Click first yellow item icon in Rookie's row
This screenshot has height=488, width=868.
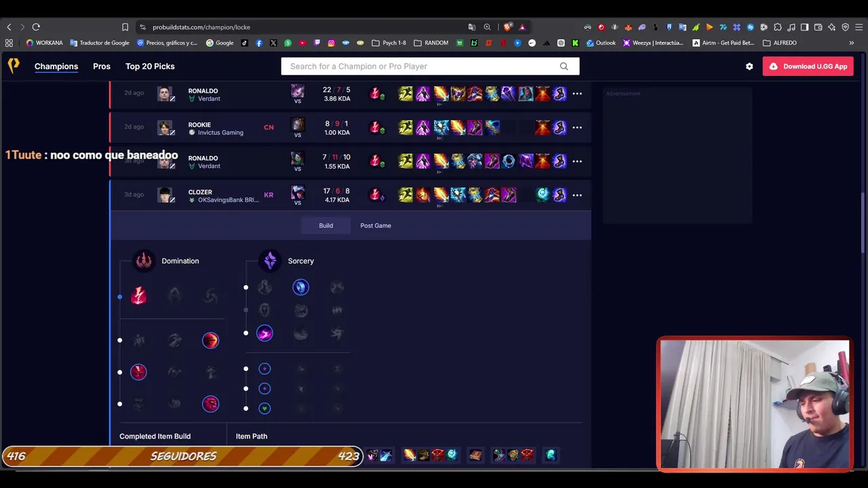(x=406, y=127)
